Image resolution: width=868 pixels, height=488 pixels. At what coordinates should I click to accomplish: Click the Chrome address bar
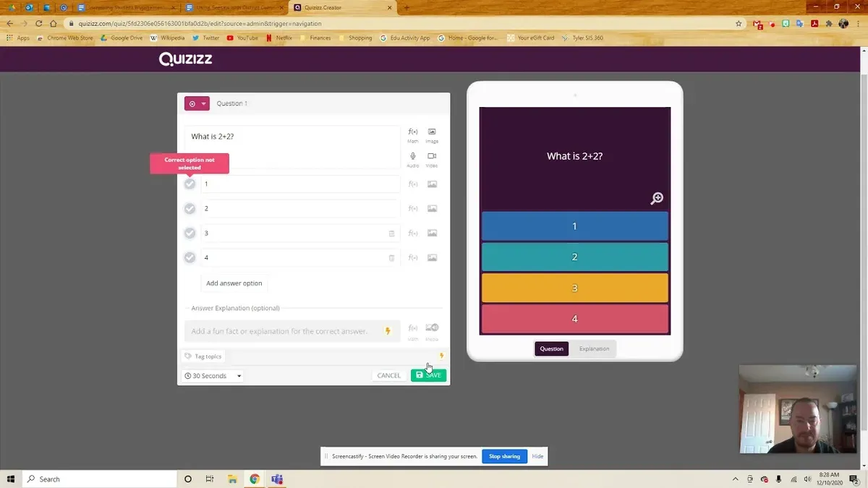pos(401,23)
